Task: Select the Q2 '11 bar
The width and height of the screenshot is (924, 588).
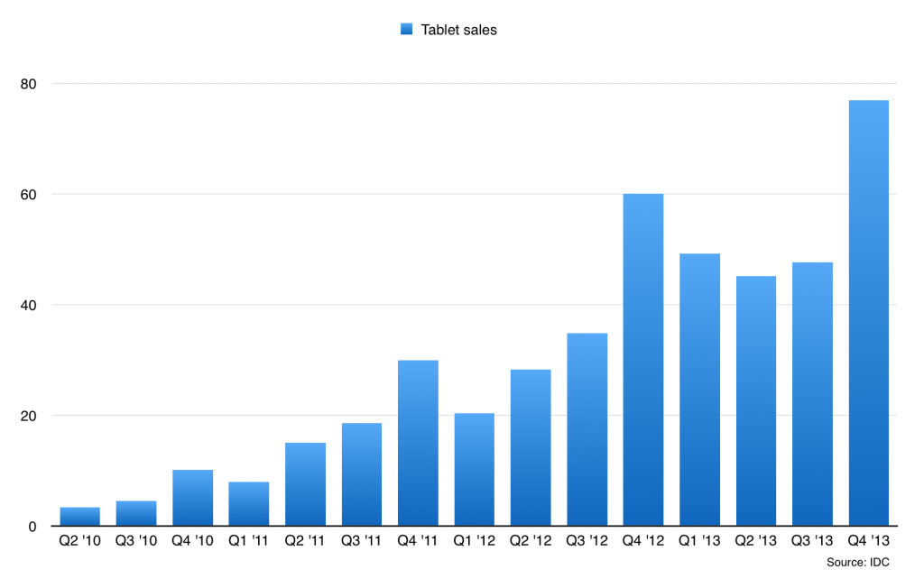Action: tap(305, 484)
